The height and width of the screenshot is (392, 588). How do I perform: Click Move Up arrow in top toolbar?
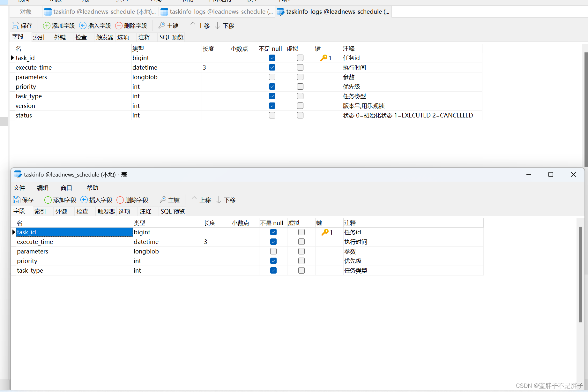[x=200, y=26]
